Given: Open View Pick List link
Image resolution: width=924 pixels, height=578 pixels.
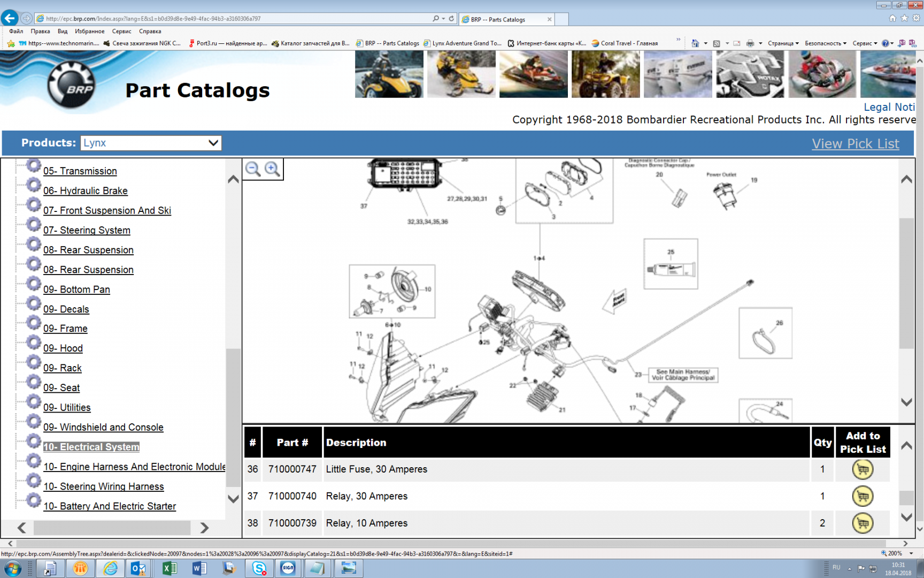Looking at the screenshot, I should 856,143.
